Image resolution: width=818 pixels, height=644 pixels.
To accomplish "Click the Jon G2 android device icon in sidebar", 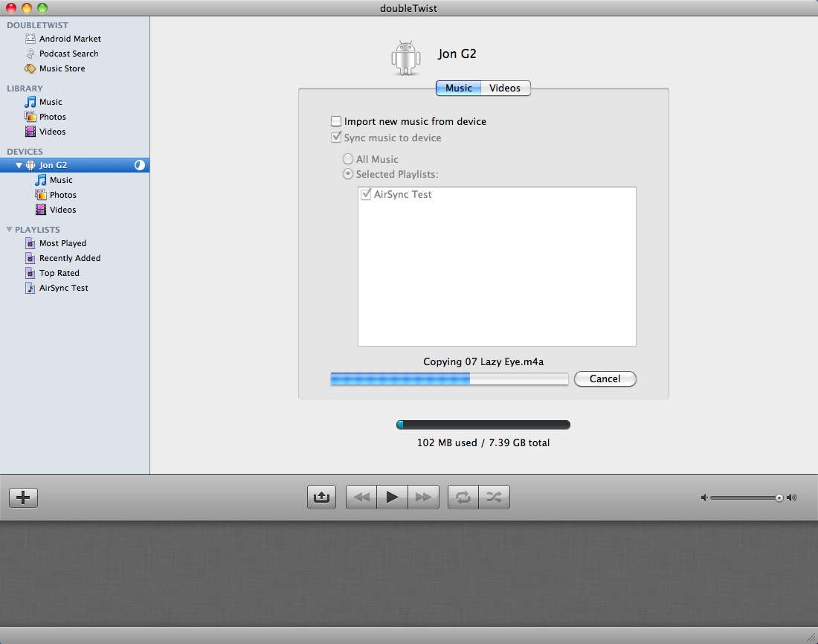I will point(30,165).
